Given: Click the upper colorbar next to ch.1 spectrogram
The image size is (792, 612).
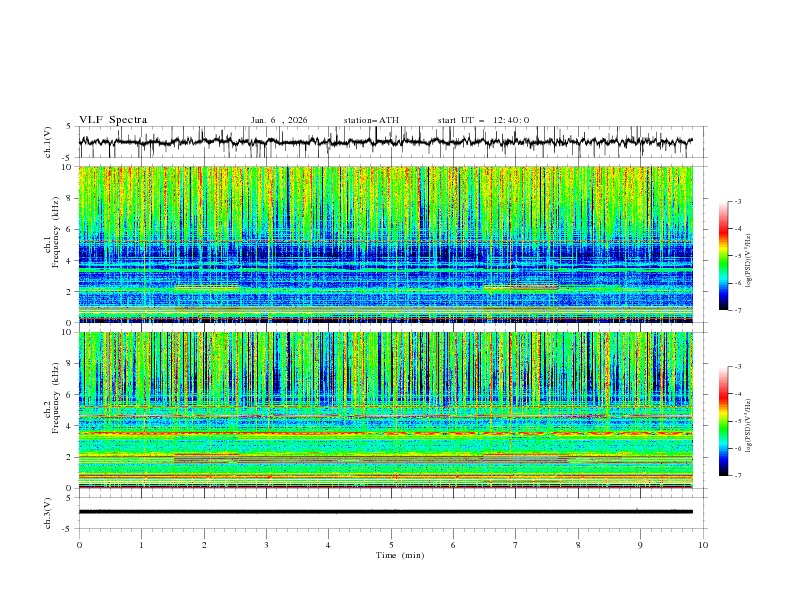Looking at the screenshot, I should (723, 255).
